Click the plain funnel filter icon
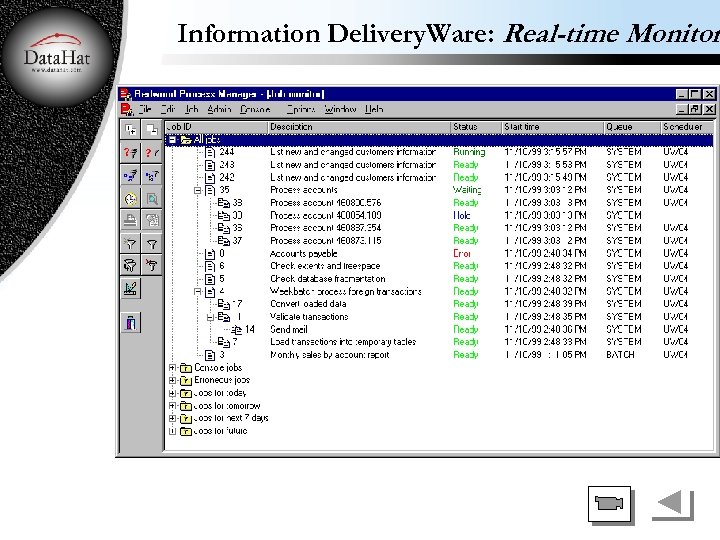 click(x=152, y=243)
